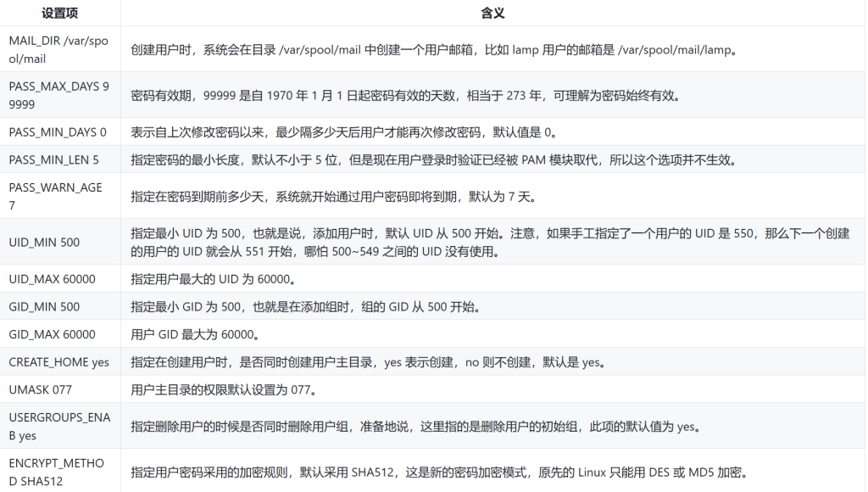Click the description of the user mailbox directory

[x=433, y=50]
